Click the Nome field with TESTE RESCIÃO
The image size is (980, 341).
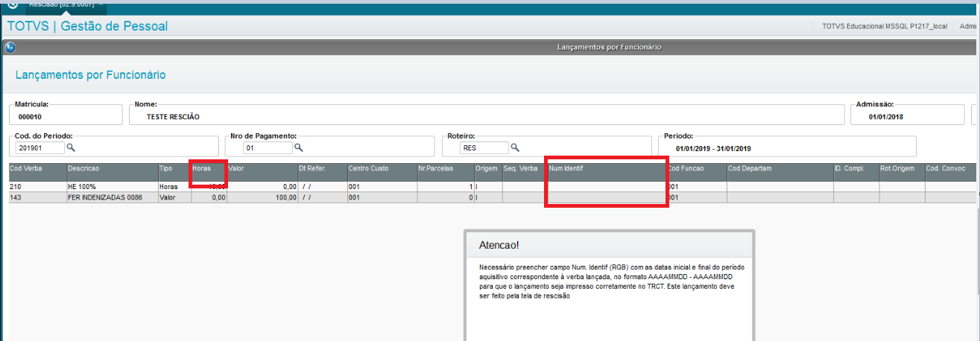[x=486, y=115]
